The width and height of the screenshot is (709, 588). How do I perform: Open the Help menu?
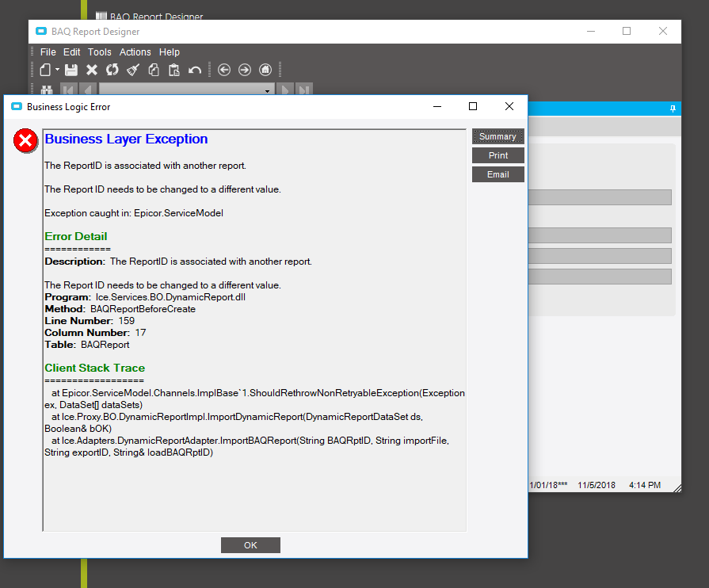(x=169, y=52)
